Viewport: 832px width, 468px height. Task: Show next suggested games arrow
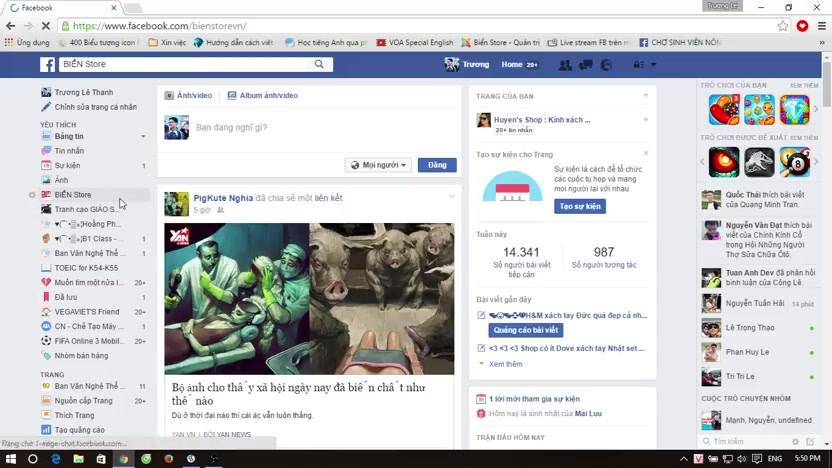coord(816,162)
